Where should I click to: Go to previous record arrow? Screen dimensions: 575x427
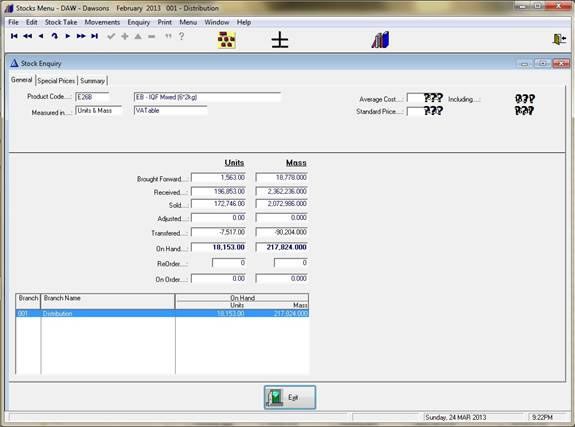[41, 36]
